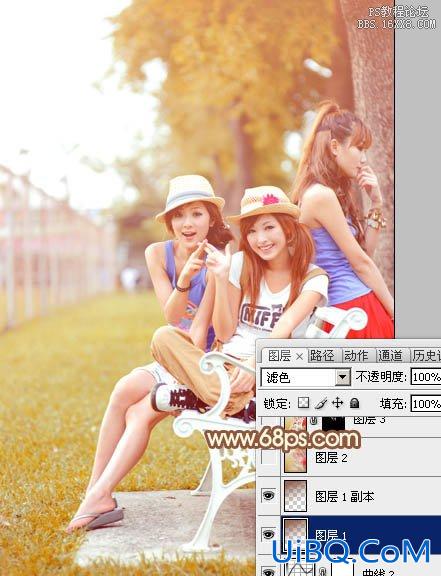The height and width of the screenshot is (576, 441).
Task: Click the 图层 2 layer name
Action: 331,458
